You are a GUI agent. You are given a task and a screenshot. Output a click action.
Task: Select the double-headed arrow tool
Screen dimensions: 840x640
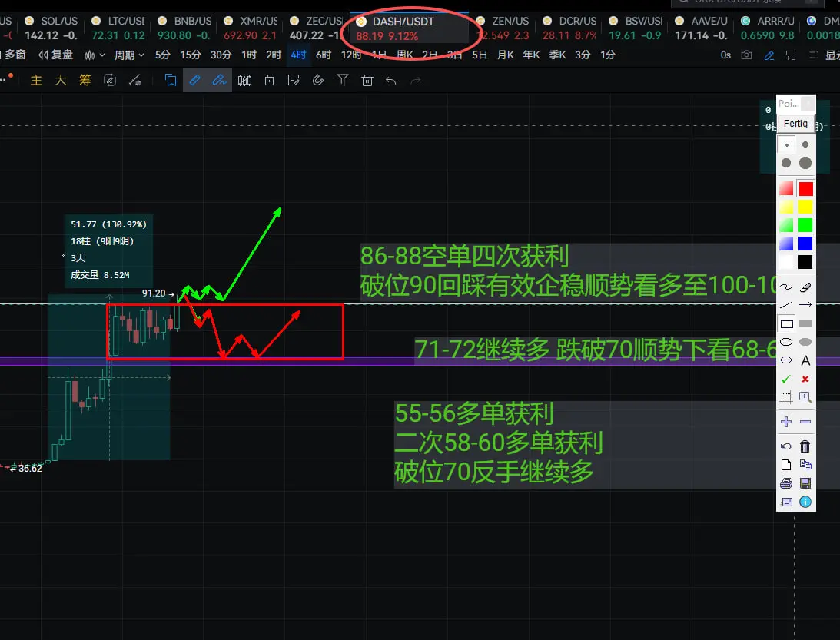pyautogui.click(x=786, y=360)
